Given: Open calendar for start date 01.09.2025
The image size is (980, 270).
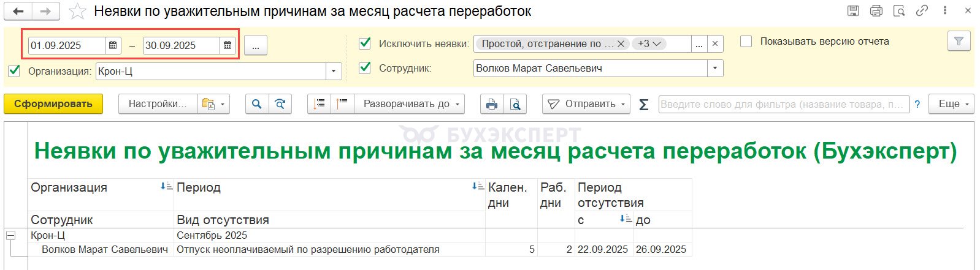Looking at the screenshot, I should [113, 45].
